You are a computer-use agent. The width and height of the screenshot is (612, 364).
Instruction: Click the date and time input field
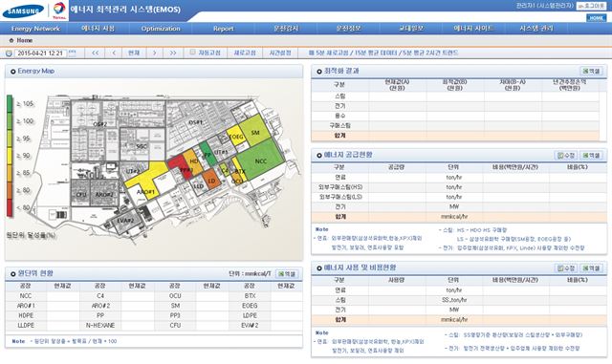tap(40, 54)
